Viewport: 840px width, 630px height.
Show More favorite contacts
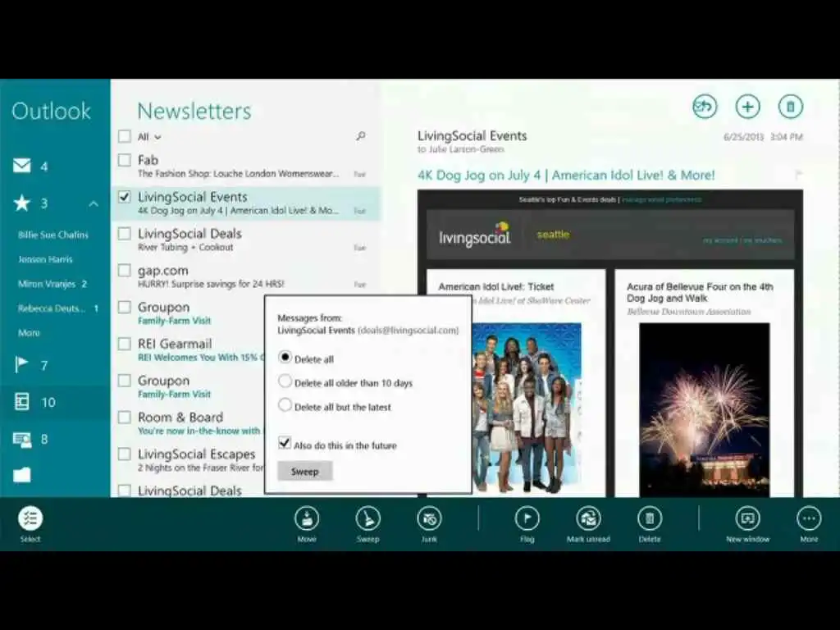click(x=29, y=333)
